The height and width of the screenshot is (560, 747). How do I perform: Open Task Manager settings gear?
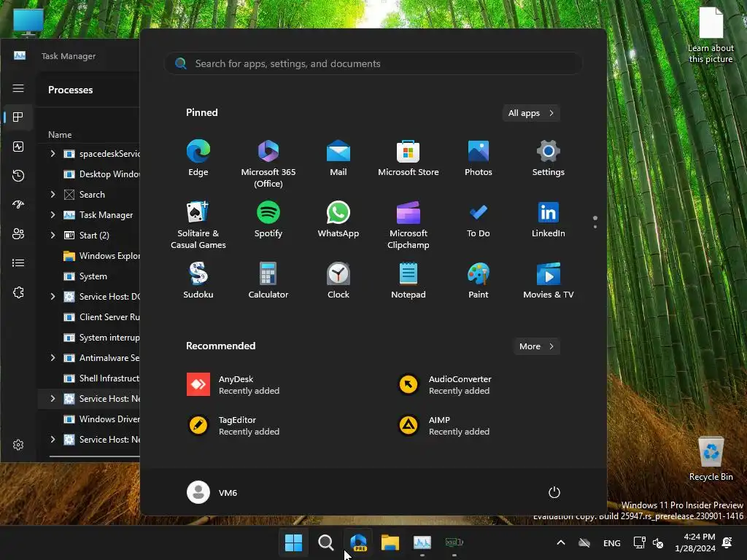pyautogui.click(x=18, y=445)
